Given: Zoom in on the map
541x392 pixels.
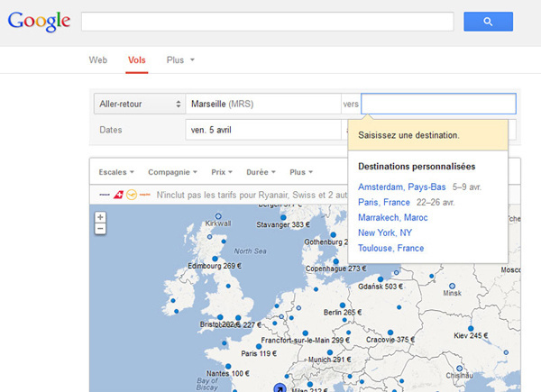Looking at the screenshot, I should [x=100, y=217].
